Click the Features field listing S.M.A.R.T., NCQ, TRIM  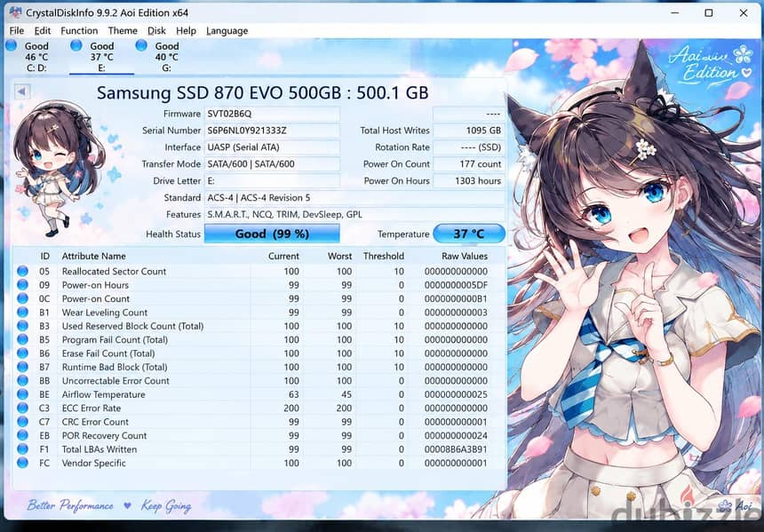pyautogui.click(x=354, y=214)
